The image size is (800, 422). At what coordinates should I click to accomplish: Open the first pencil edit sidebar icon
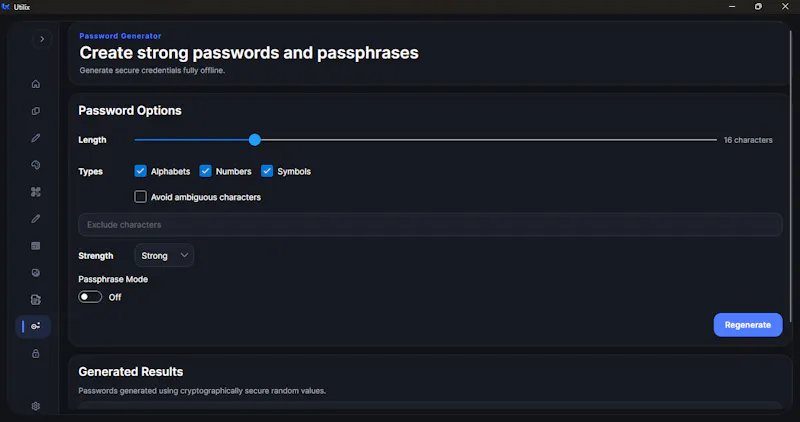click(36, 138)
